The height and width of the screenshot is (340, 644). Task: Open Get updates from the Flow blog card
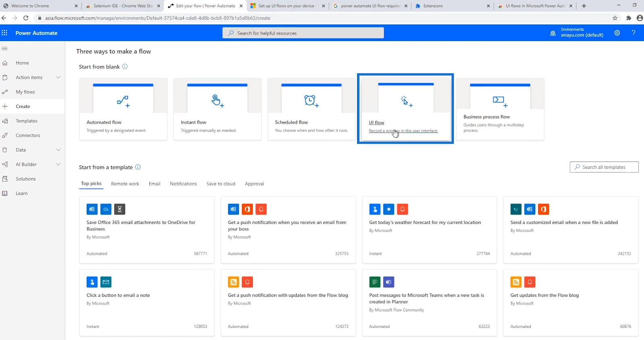[571, 303]
